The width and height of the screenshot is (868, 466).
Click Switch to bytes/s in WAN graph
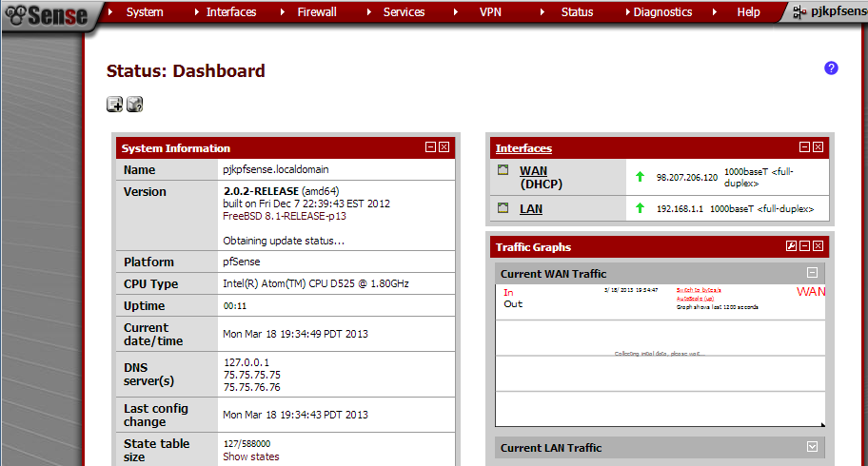(699, 290)
